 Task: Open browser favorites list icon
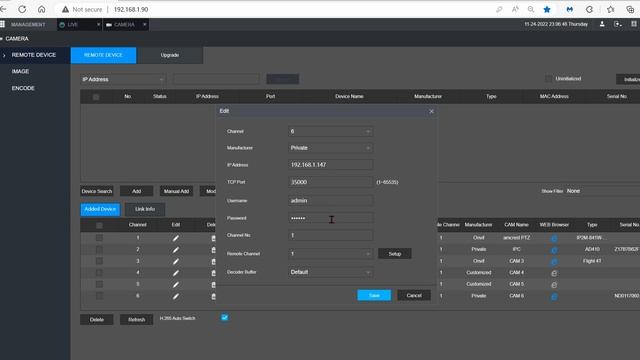[611, 9]
